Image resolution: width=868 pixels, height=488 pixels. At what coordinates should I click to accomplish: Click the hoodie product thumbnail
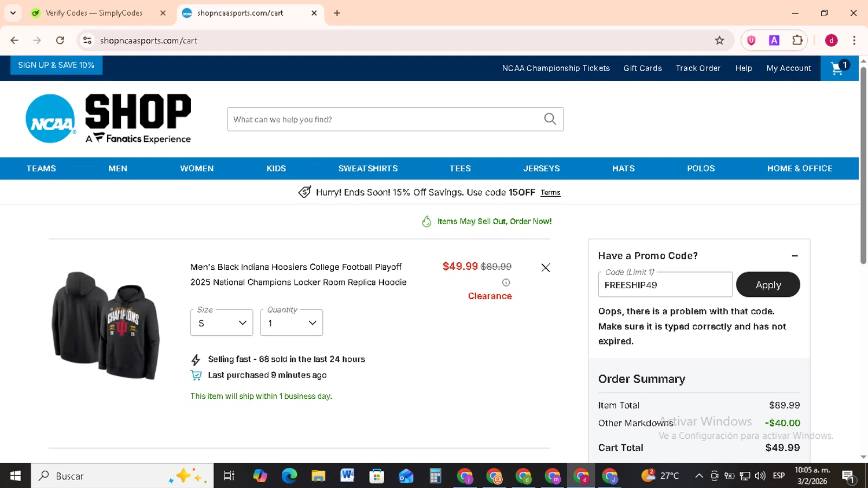[x=106, y=325]
